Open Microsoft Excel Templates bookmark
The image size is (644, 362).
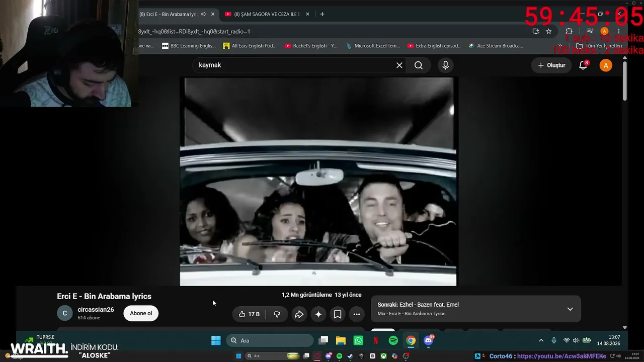click(x=373, y=46)
